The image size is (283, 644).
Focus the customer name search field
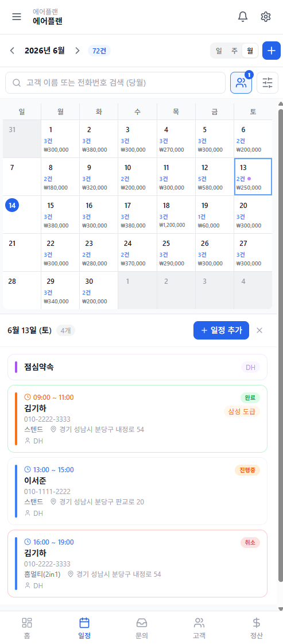(115, 83)
